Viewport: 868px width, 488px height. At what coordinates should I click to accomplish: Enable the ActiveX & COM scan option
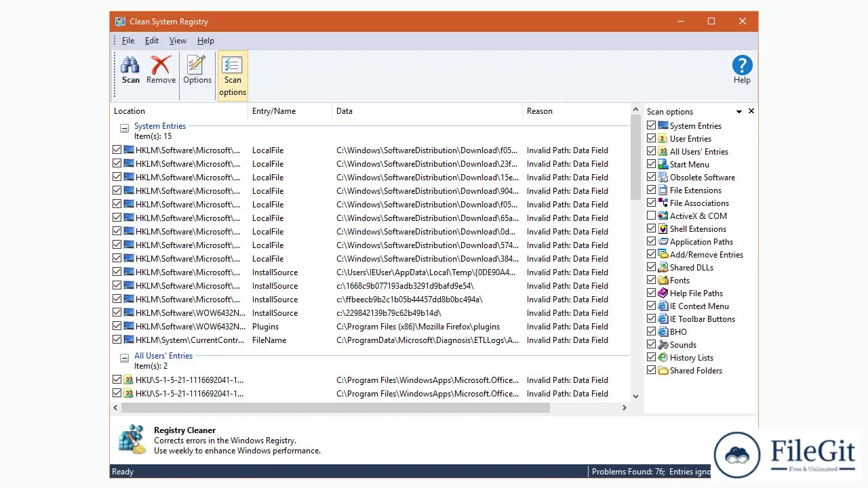[x=652, y=216]
